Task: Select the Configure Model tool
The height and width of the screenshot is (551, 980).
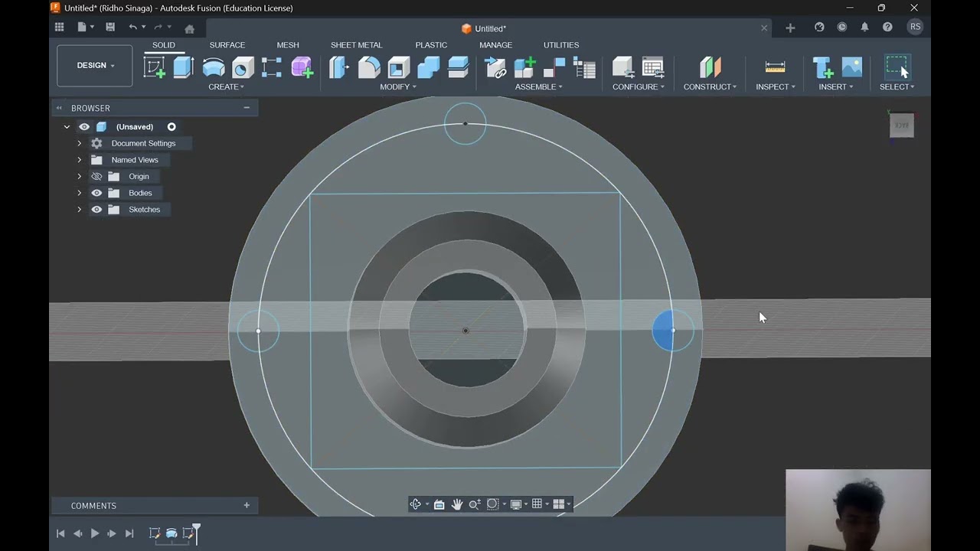Action: [x=623, y=67]
